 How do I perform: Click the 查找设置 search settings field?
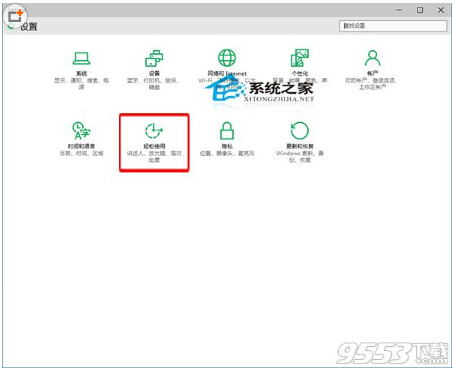[393, 26]
